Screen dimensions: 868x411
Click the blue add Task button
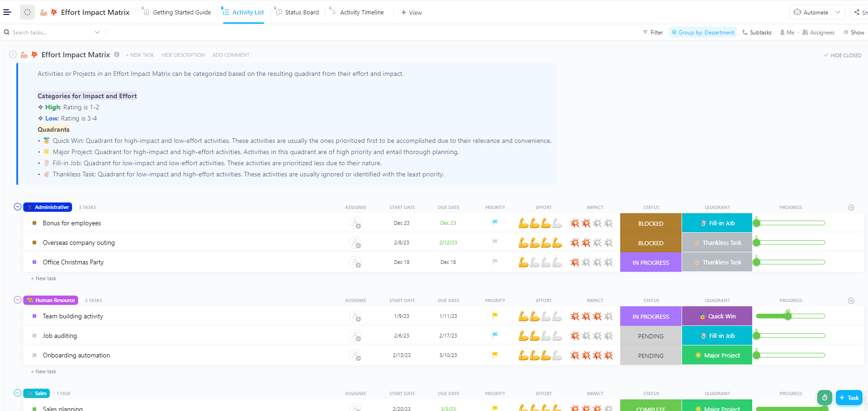849,398
